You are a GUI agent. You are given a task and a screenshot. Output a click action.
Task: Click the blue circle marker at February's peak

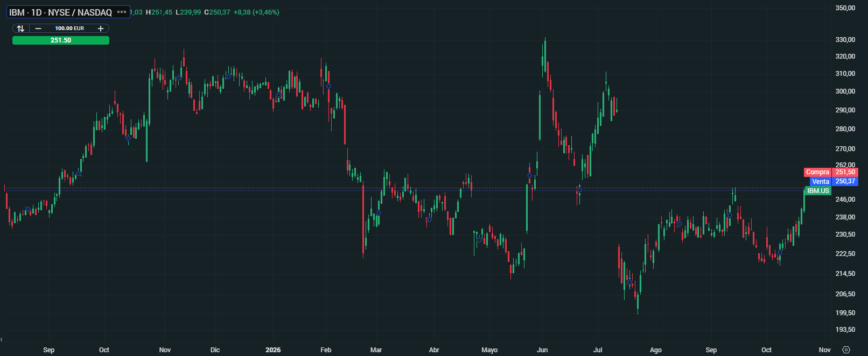tap(328, 86)
